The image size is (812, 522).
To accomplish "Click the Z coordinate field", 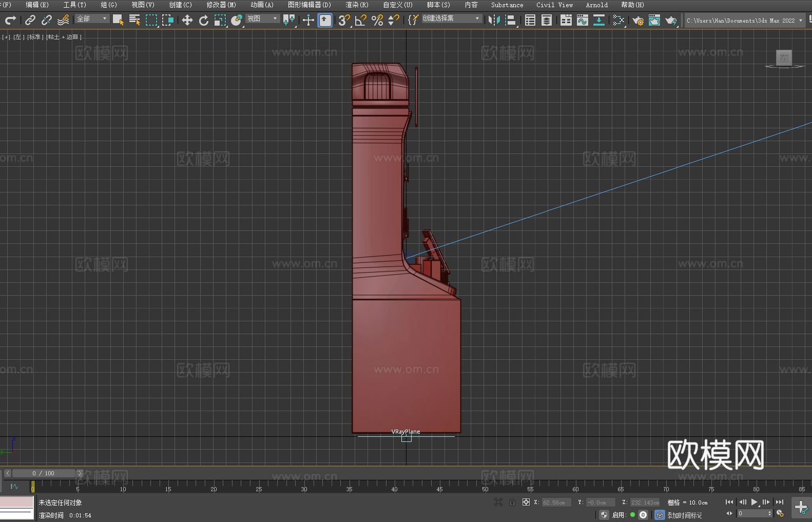I will click(x=645, y=502).
